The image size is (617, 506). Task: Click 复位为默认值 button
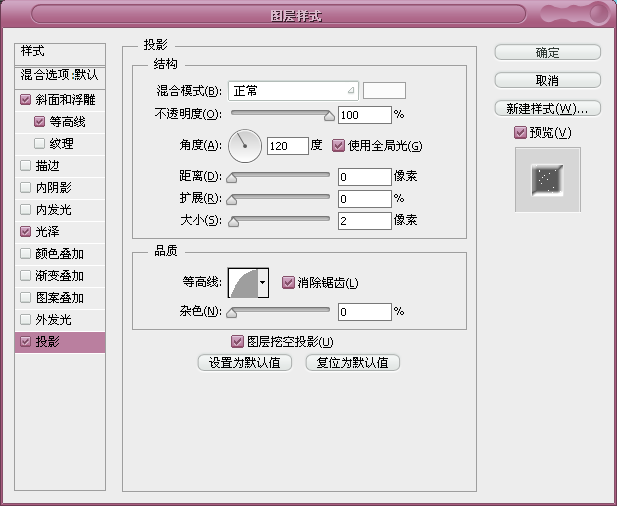(353, 362)
